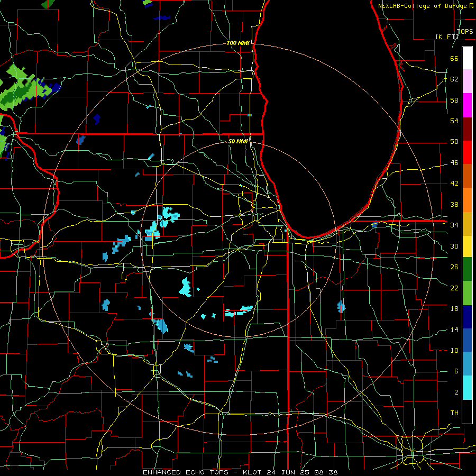The image size is (476, 476).
Task: Click the bright yellow legend swatch
Action: pyautogui.click(x=467, y=246)
